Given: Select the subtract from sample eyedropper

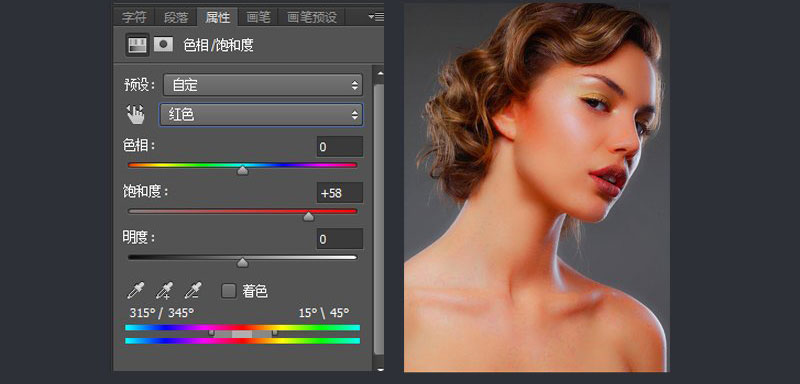Looking at the screenshot, I should 193,291.
